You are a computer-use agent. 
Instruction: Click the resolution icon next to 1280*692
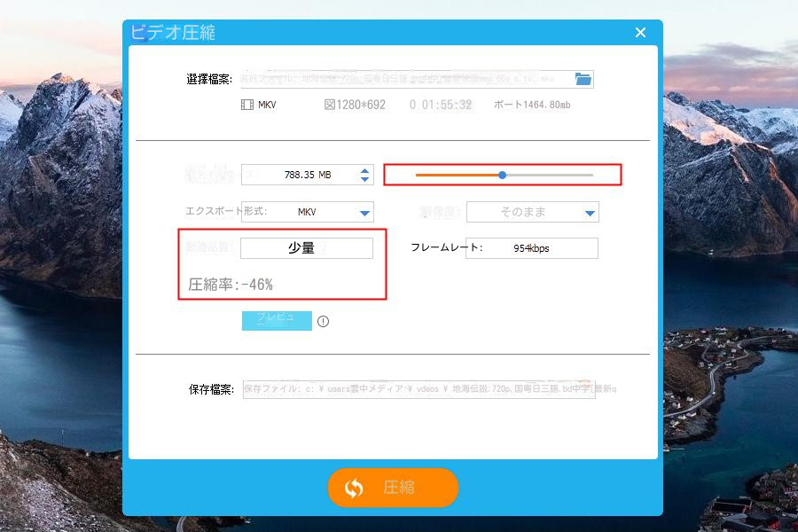(329, 105)
